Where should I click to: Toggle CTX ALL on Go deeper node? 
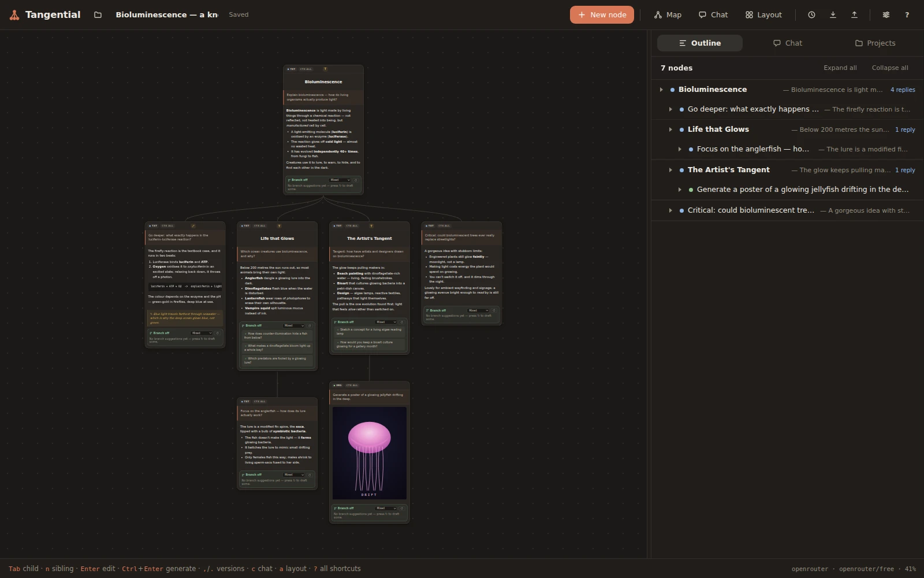(167, 225)
